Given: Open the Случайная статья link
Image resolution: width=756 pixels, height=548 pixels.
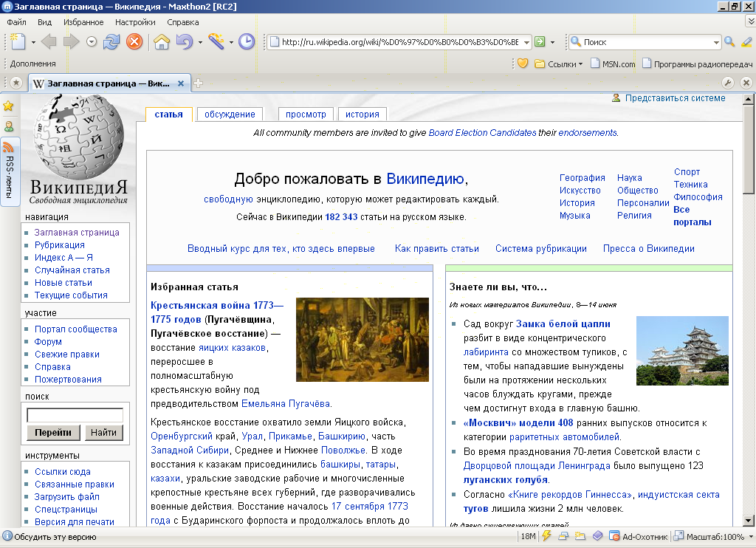Looking at the screenshot, I should tap(72, 270).
